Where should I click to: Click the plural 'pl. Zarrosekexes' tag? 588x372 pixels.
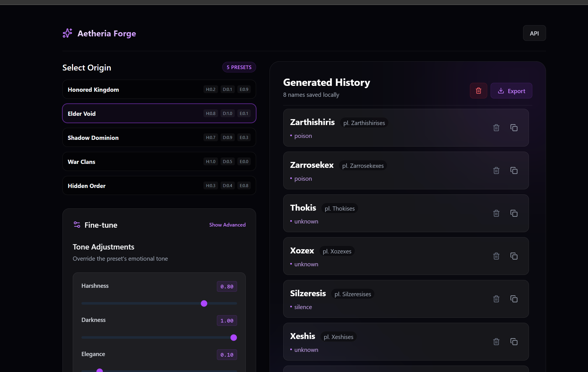(x=363, y=166)
